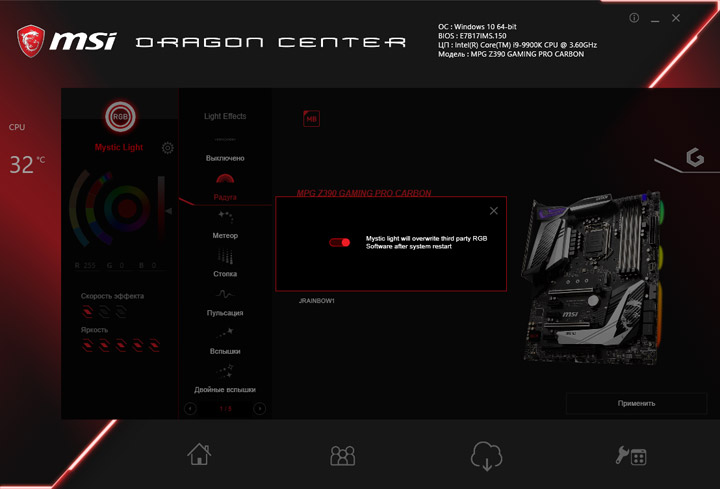Click the motherboard image
The image size is (720, 489).
[592, 278]
